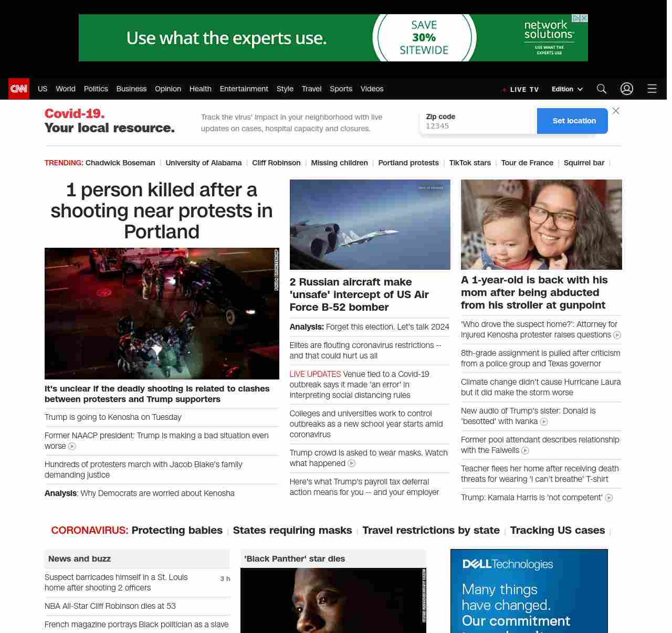Play video for Trump crowd masks story

[352, 463]
